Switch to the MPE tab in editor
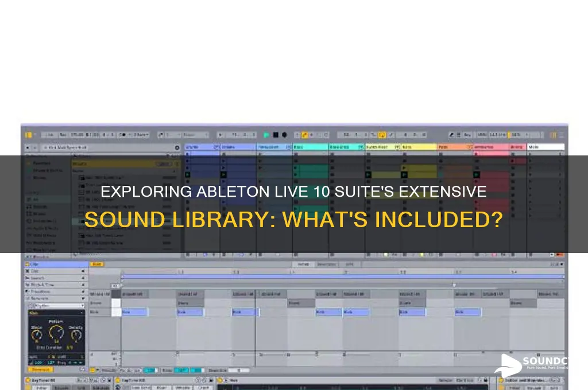Screen dimensions: 588x390 coord(350,264)
